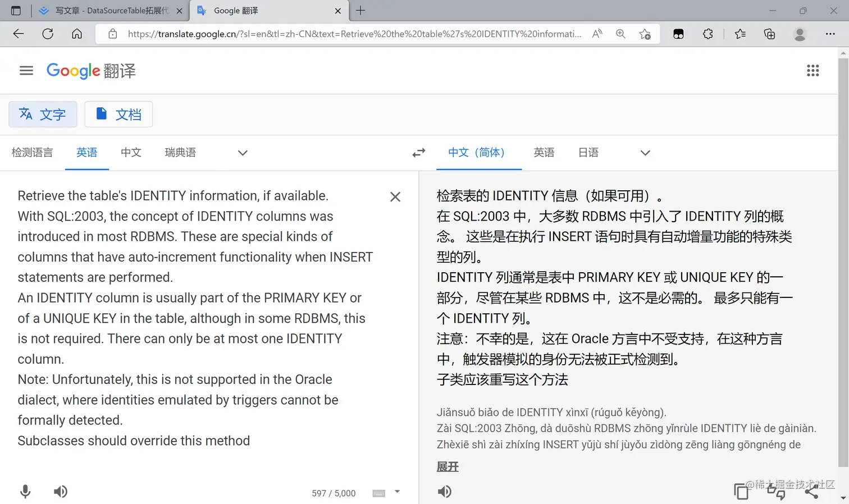Image resolution: width=849 pixels, height=504 pixels.
Task: Expand more target languages list
Action: click(x=645, y=153)
